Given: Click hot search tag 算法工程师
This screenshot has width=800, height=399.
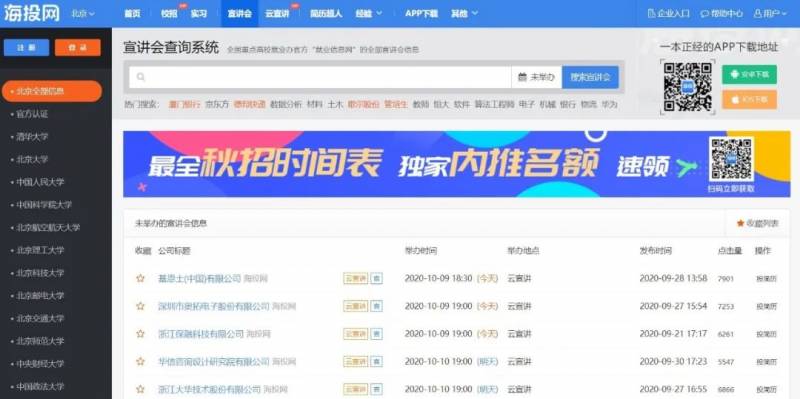Looking at the screenshot, I should click(494, 104).
